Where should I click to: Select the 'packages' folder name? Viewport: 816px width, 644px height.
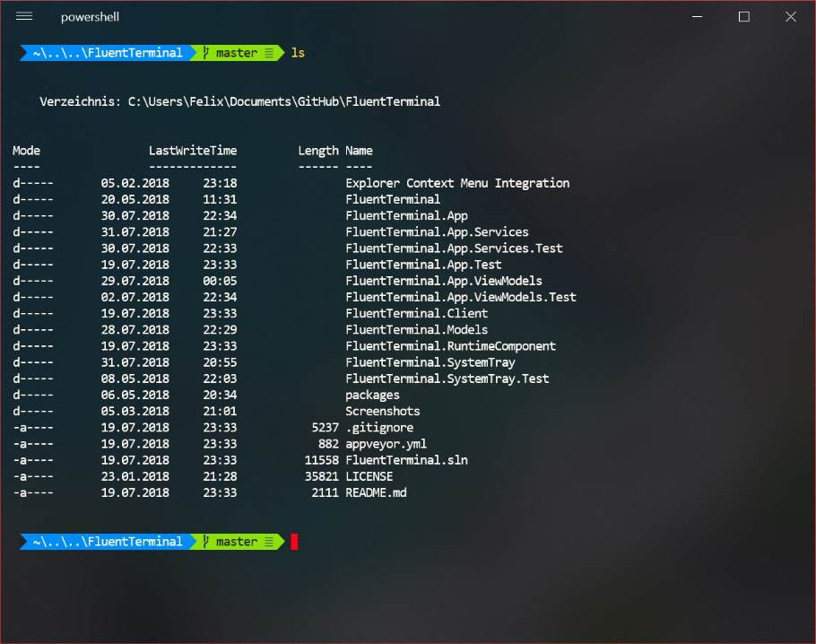(372, 396)
